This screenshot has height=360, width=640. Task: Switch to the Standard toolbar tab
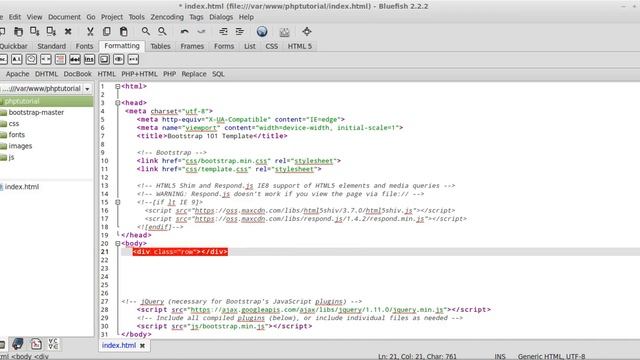click(x=51, y=46)
